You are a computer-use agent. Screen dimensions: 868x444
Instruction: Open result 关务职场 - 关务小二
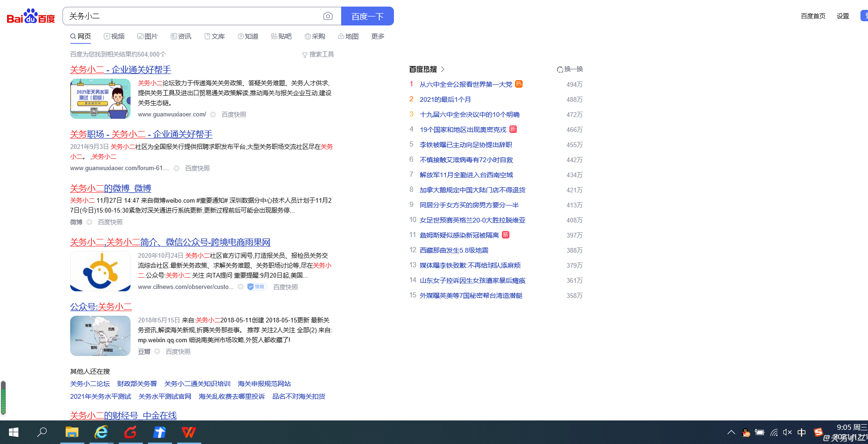click(141, 134)
